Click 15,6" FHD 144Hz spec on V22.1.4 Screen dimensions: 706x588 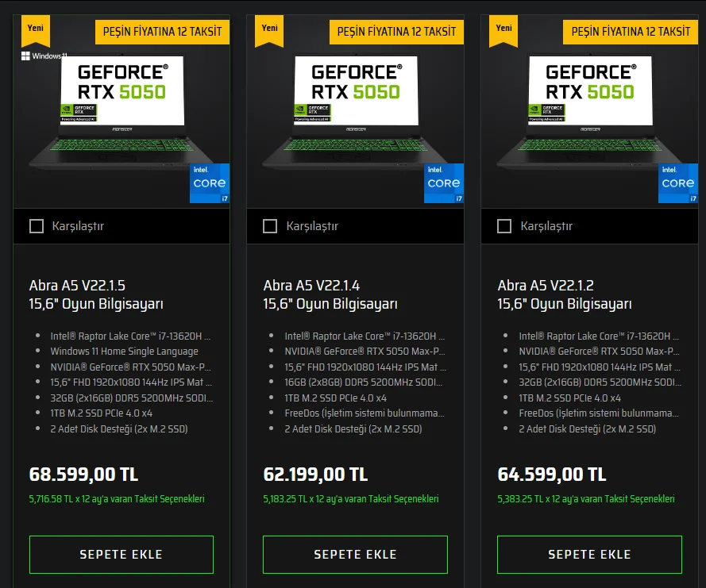click(365, 367)
